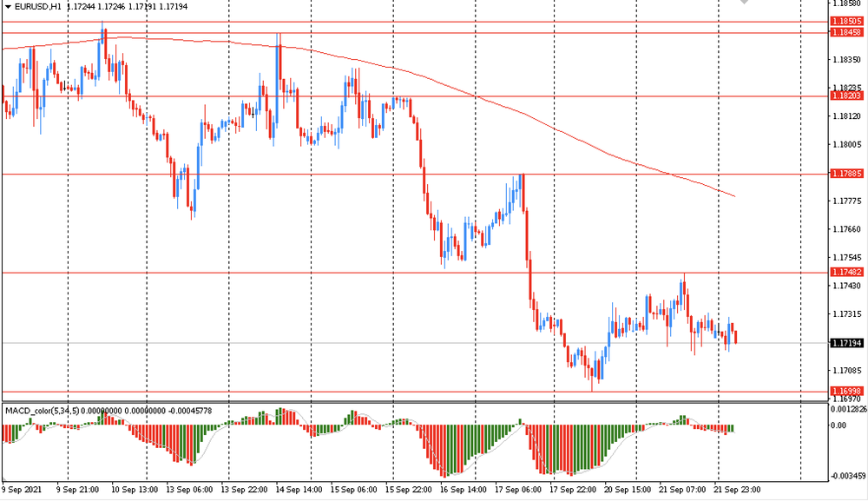This screenshot has height=501, width=868.
Task: Click the MACD scale value -0.003459
Action: (x=849, y=476)
